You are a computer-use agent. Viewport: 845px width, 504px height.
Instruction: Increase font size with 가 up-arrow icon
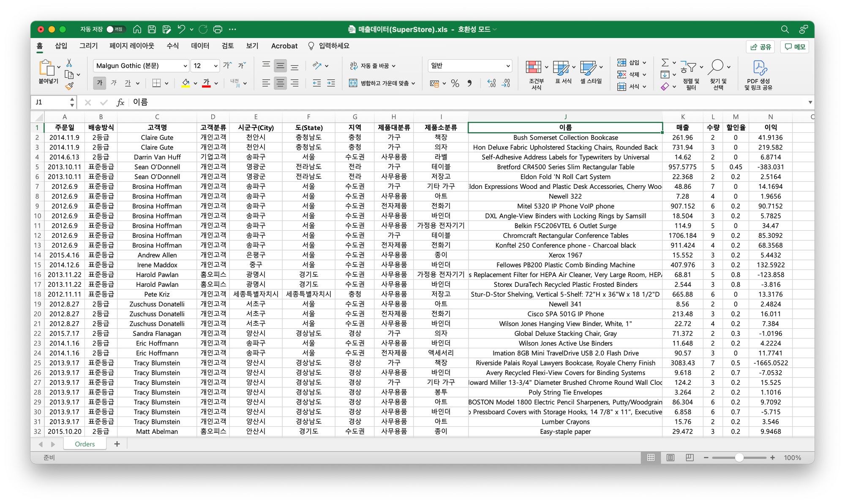click(x=227, y=65)
